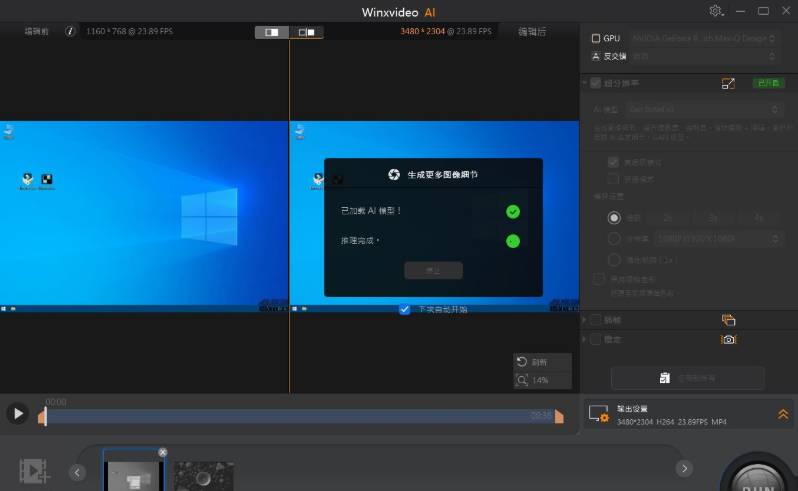Toggle the super resolution checkbox
The height and width of the screenshot is (491, 798).
pyautogui.click(x=595, y=83)
